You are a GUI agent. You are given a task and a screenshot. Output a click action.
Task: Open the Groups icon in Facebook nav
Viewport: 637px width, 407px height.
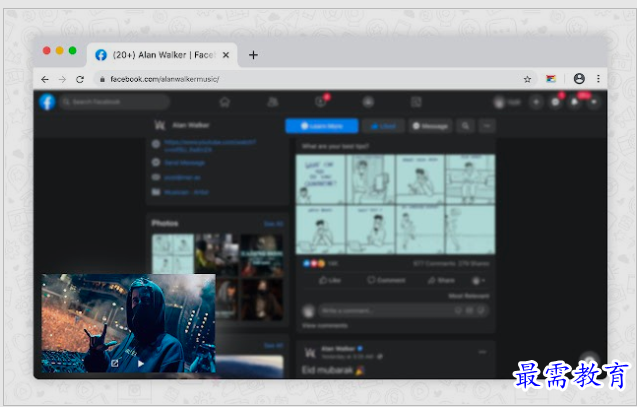tap(368, 102)
